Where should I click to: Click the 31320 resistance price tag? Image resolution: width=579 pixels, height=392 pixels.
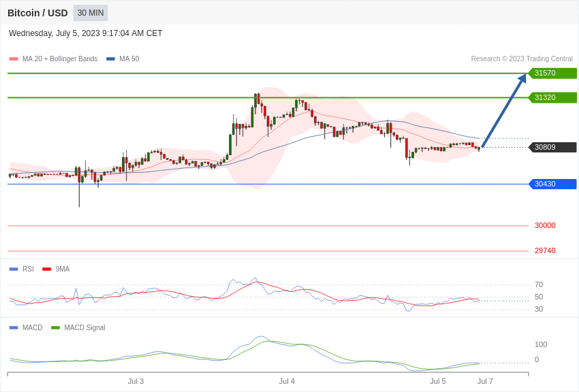click(x=553, y=98)
